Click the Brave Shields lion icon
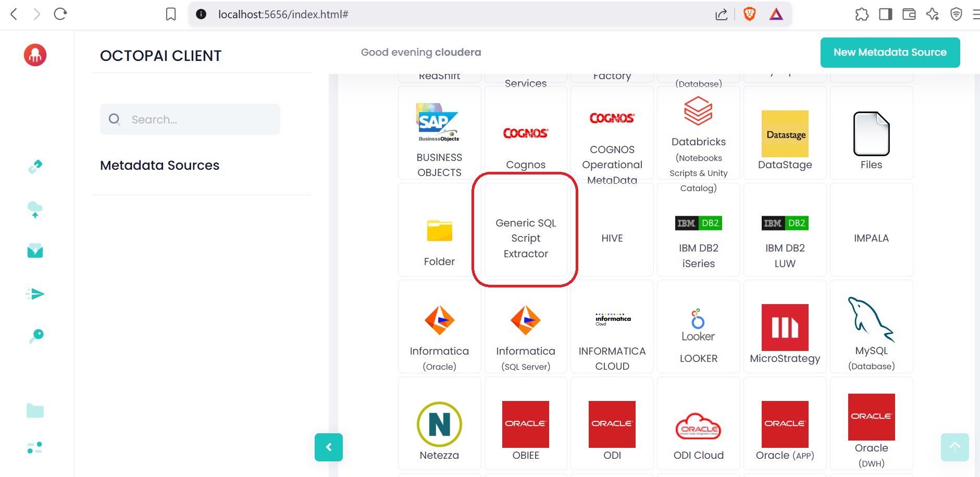 coord(749,14)
